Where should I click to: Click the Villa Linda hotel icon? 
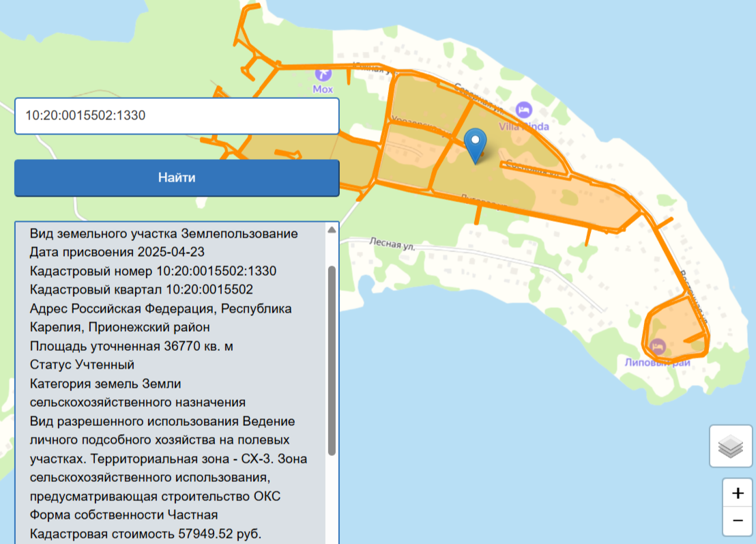(x=523, y=109)
